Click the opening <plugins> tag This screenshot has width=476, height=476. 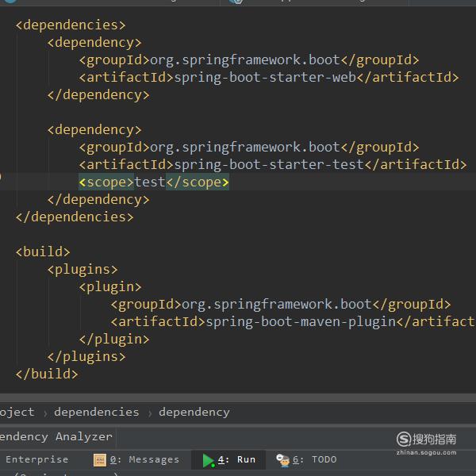[83, 270]
